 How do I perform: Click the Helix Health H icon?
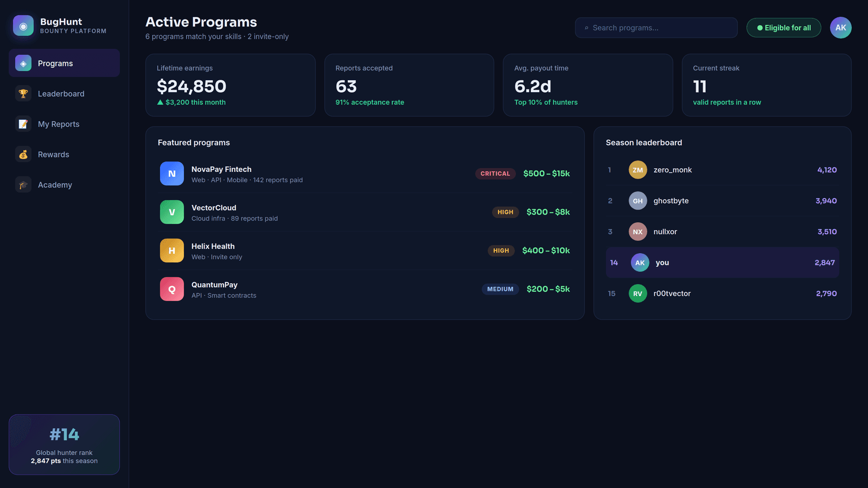[172, 251]
